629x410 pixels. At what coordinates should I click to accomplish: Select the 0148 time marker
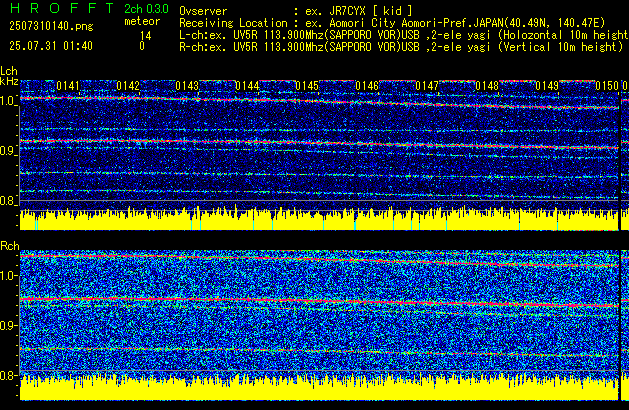point(487,86)
